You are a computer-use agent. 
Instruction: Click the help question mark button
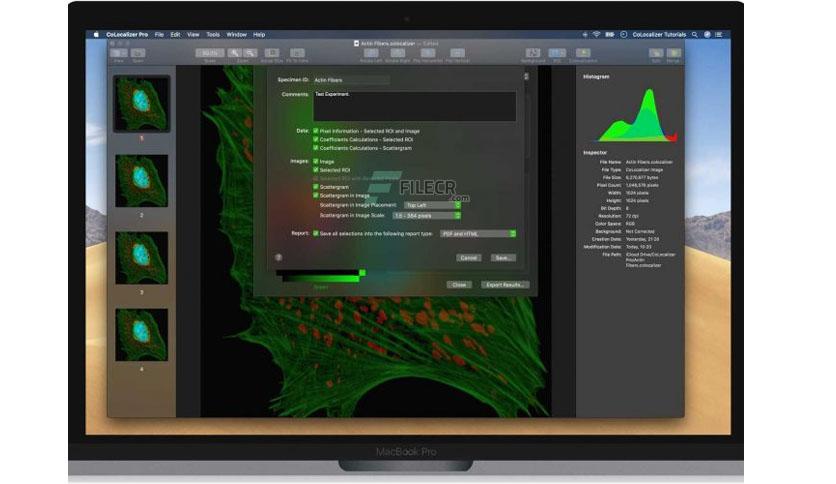click(x=278, y=257)
